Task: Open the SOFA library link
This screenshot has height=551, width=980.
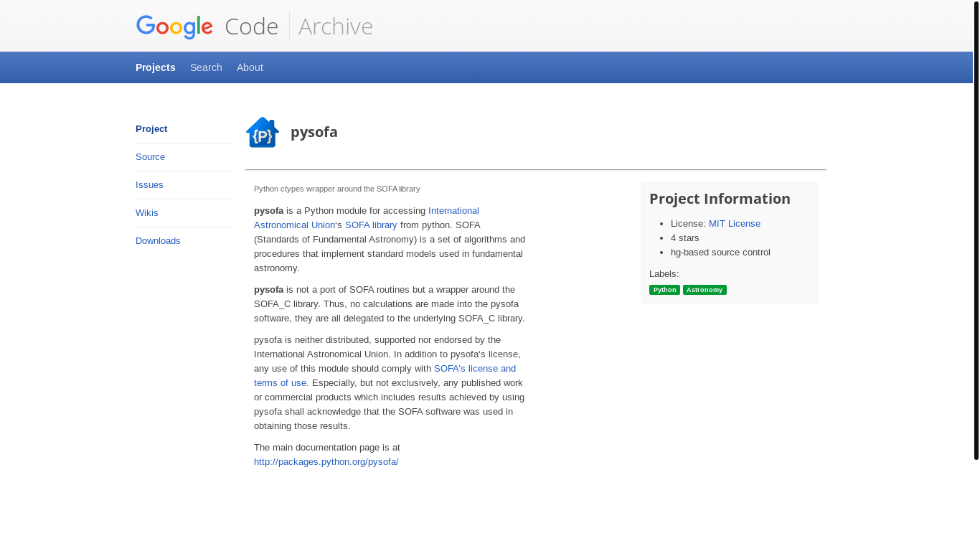Action: [371, 225]
